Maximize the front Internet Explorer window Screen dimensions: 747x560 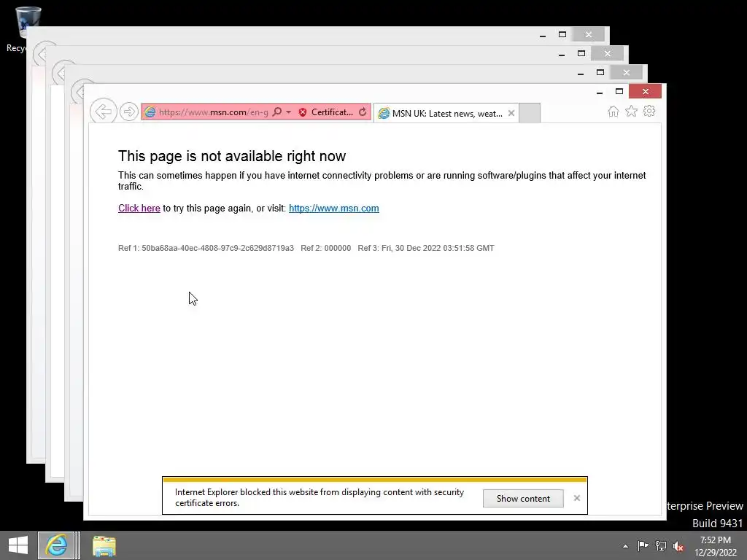point(619,91)
